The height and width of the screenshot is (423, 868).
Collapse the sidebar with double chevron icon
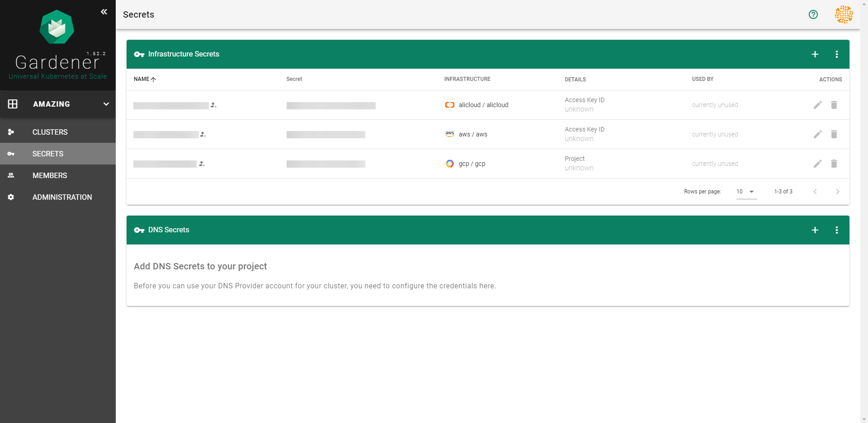point(104,12)
